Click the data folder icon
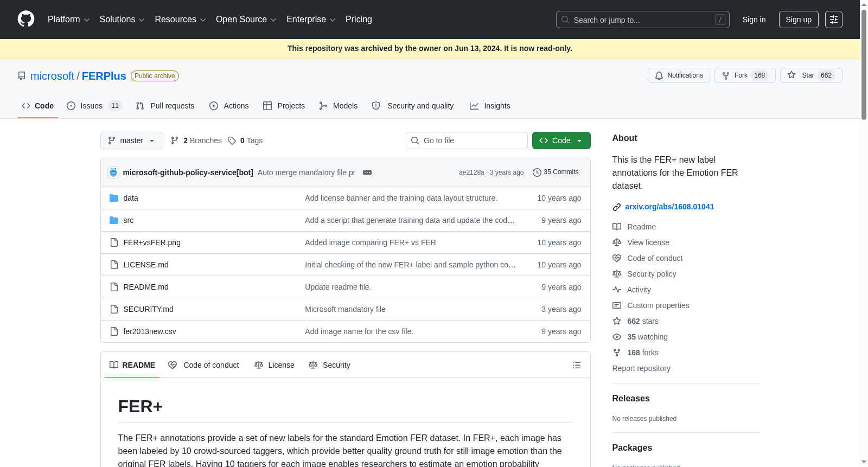Image resolution: width=868 pixels, height=467 pixels. pyautogui.click(x=114, y=198)
